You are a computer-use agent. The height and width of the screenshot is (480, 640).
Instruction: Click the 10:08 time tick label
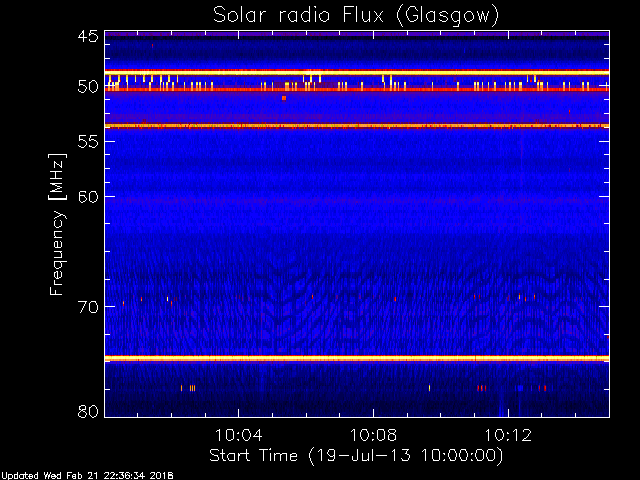(373, 435)
